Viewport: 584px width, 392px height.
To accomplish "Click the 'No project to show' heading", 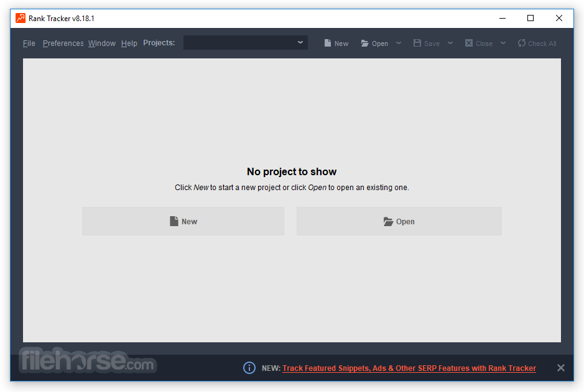I will coord(292,171).
